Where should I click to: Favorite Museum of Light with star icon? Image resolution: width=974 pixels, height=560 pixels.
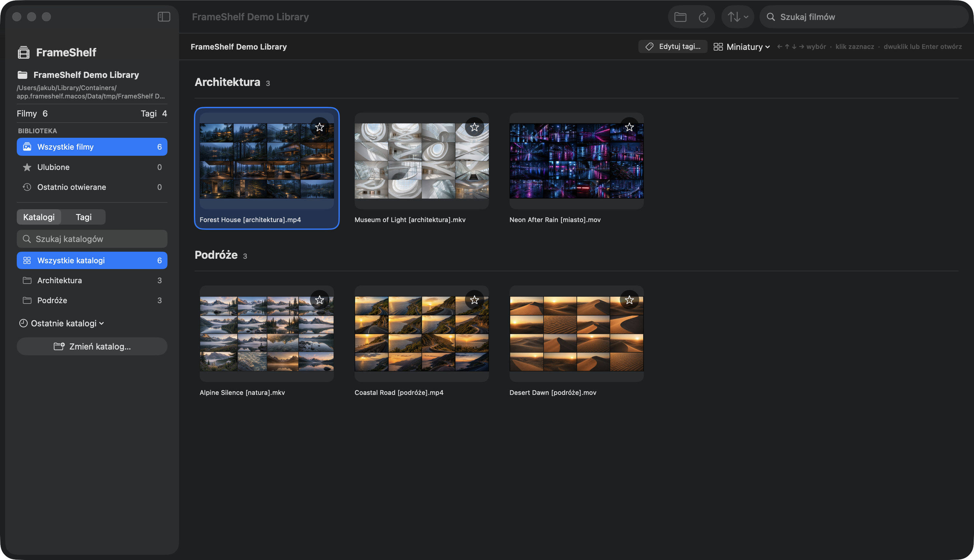(474, 127)
